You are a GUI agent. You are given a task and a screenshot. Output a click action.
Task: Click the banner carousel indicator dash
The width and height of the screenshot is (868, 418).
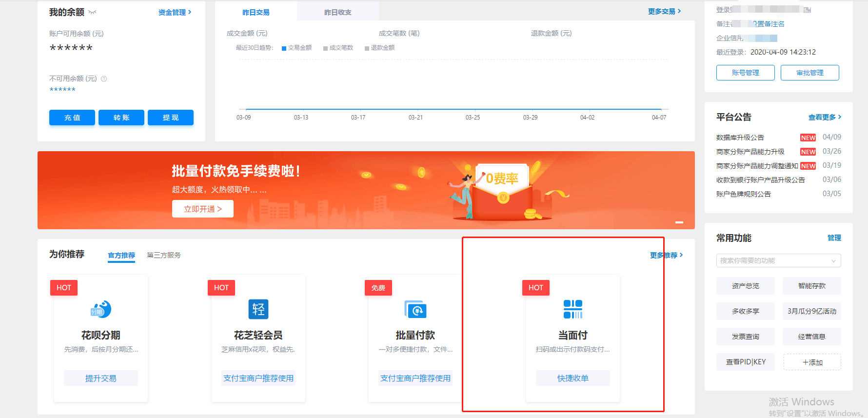coord(679,222)
